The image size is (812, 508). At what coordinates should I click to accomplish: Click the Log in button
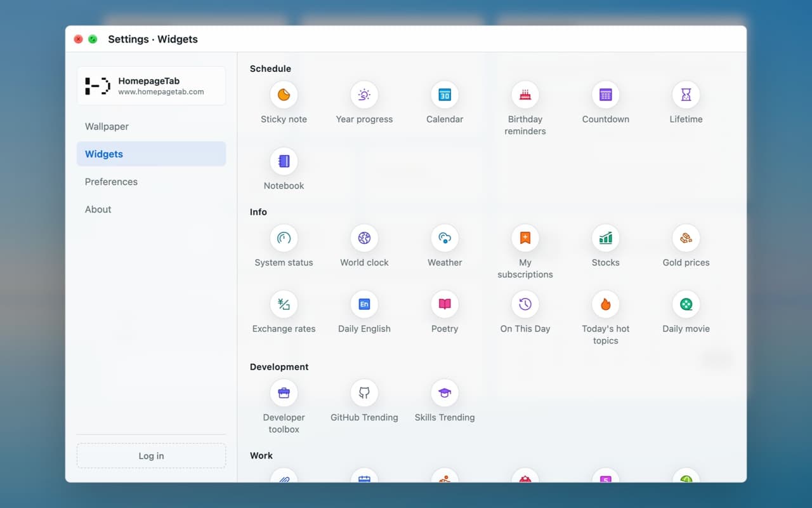[151, 456]
